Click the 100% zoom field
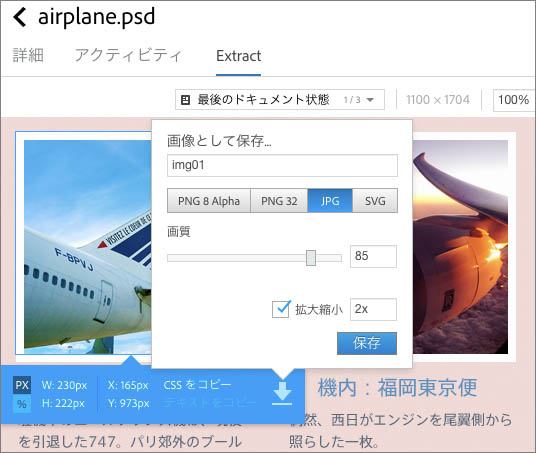The image size is (536, 453). pyautogui.click(x=513, y=100)
